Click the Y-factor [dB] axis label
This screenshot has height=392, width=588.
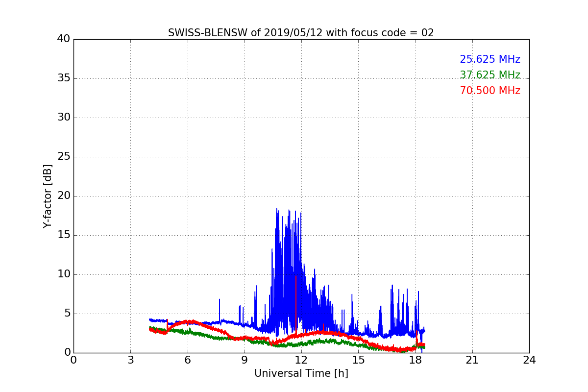click(48, 196)
